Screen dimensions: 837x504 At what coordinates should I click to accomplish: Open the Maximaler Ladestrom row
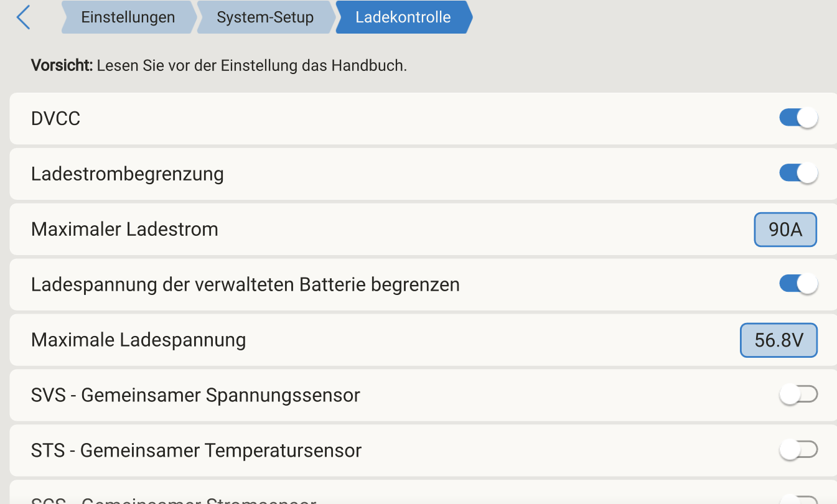124,230
